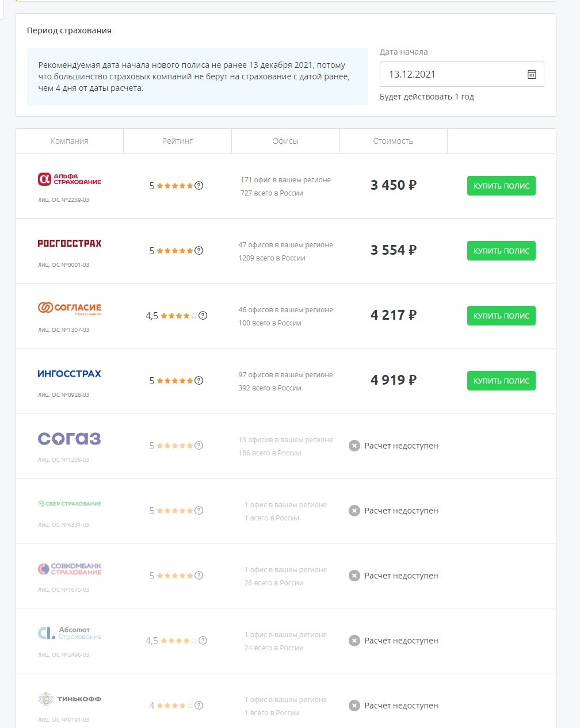
Task: Buy the Ингосстрах policy for 4 919 ₽
Action: (x=501, y=381)
